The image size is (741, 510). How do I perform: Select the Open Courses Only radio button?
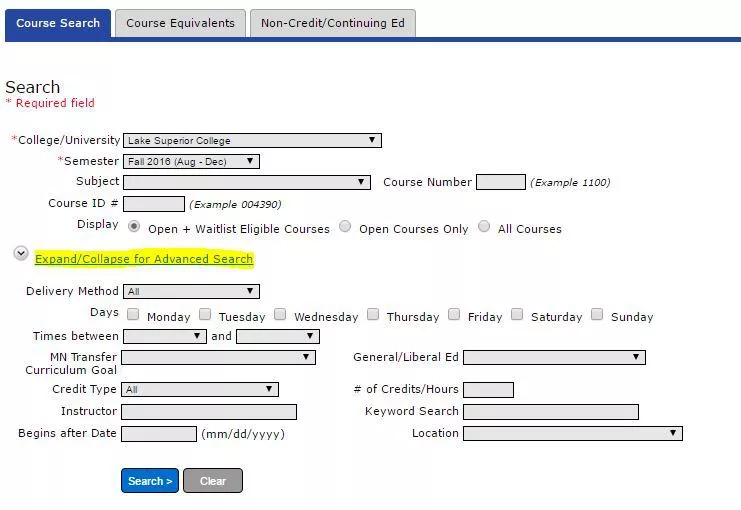[x=345, y=227]
